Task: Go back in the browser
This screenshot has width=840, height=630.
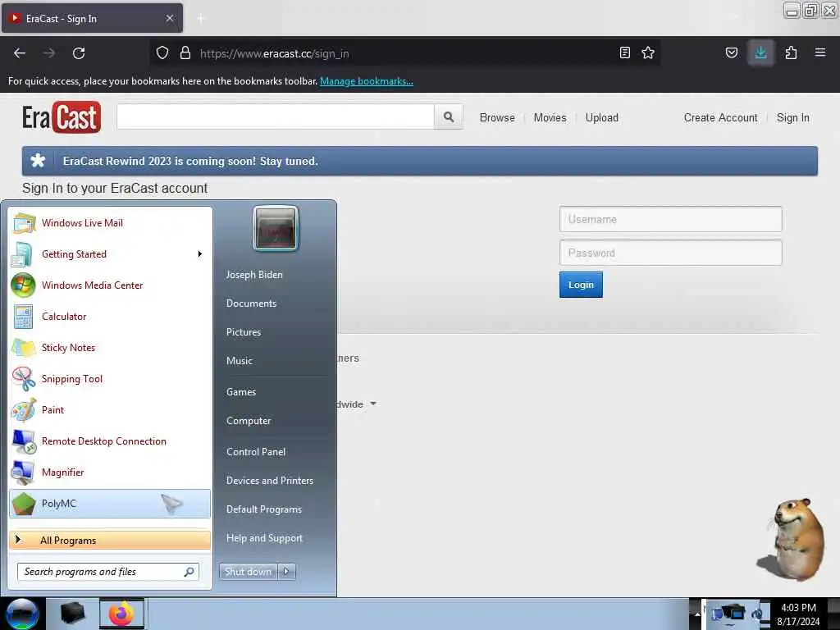Action: (20, 53)
